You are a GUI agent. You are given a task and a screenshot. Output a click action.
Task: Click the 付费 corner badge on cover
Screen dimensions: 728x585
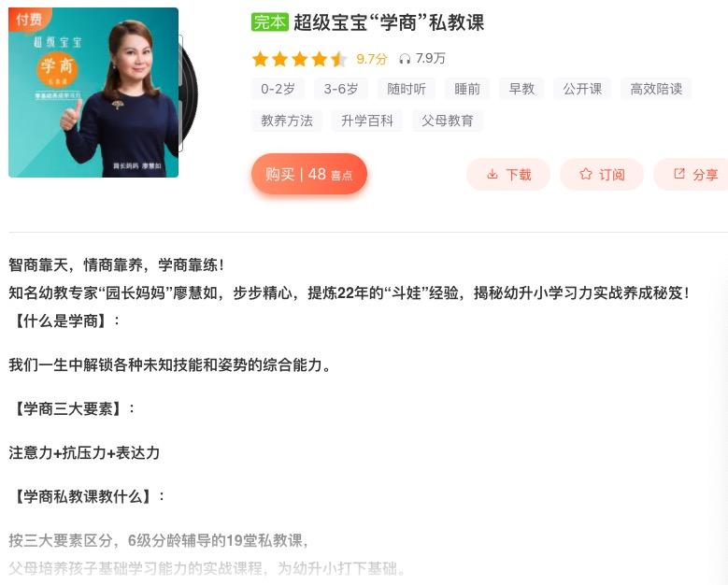click(27, 19)
